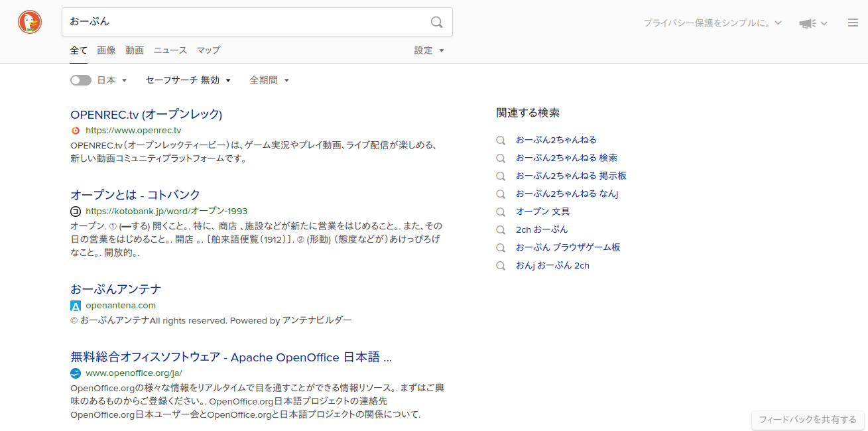
Task: Click フィードバックを共有する button
Action: point(808,420)
